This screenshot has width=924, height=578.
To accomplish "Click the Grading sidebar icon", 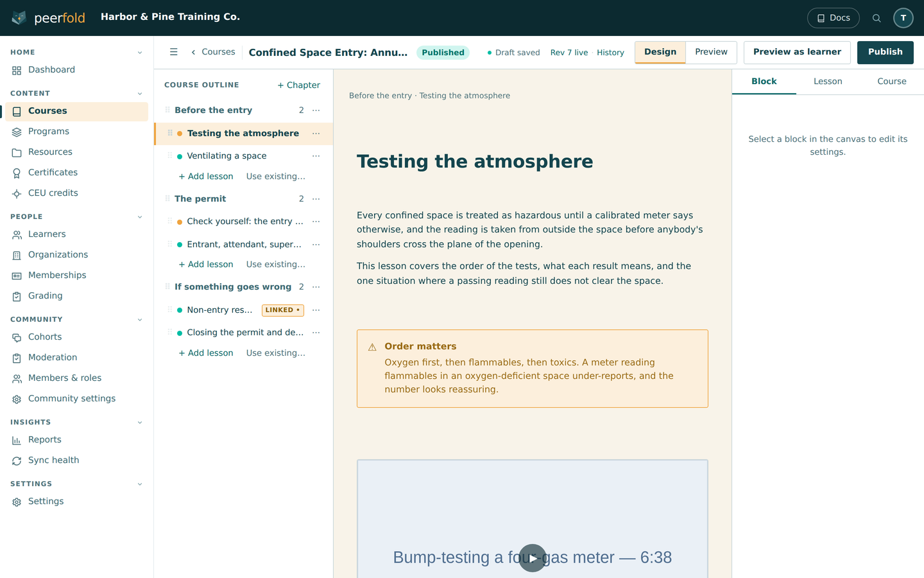I will pyautogui.click(x=17, y=296).
